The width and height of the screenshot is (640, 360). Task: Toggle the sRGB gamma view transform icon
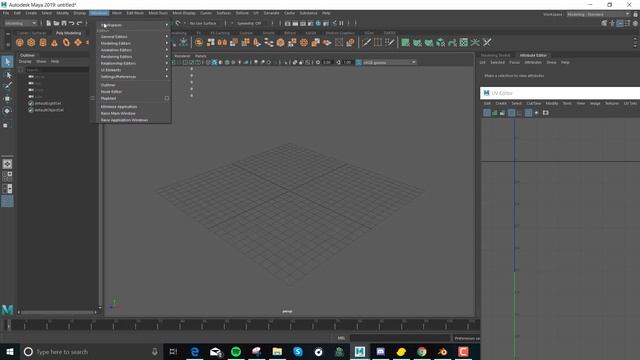pyautogui.click(x=359, y=62)
